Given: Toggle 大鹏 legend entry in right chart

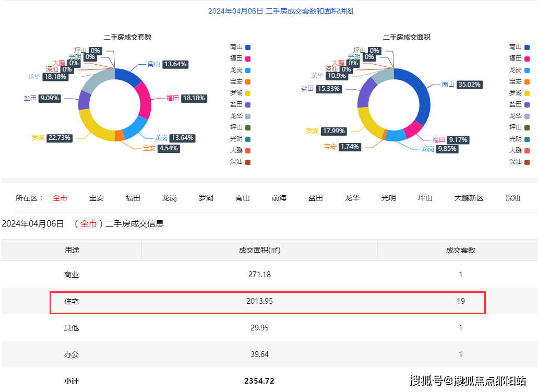Looking at the screenshot, I should 519,150.
